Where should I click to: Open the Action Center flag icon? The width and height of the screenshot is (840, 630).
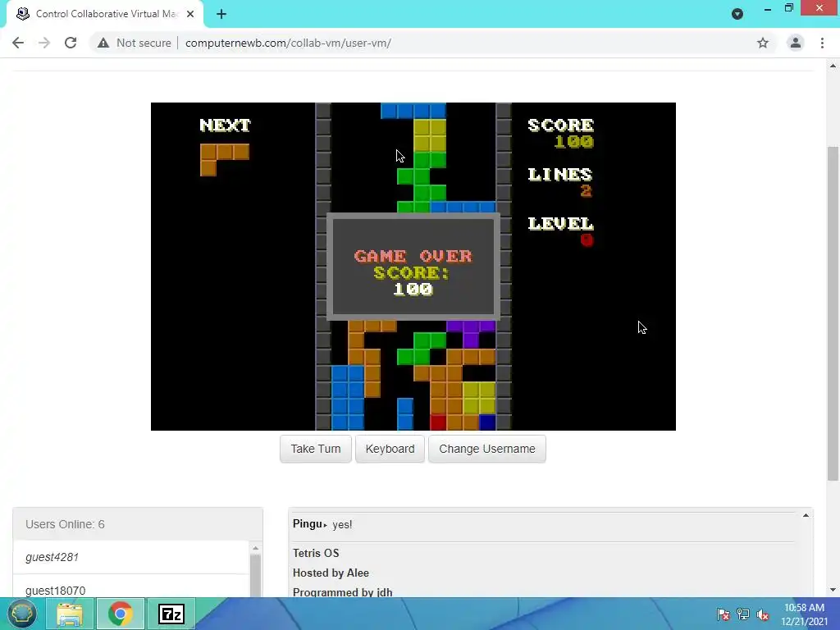pos(724,614)
